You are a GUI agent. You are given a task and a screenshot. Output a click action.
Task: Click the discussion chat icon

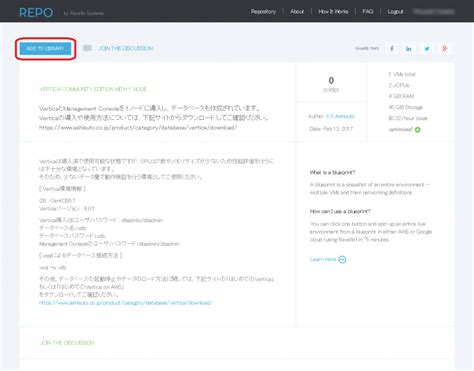[x=87, y=48]
